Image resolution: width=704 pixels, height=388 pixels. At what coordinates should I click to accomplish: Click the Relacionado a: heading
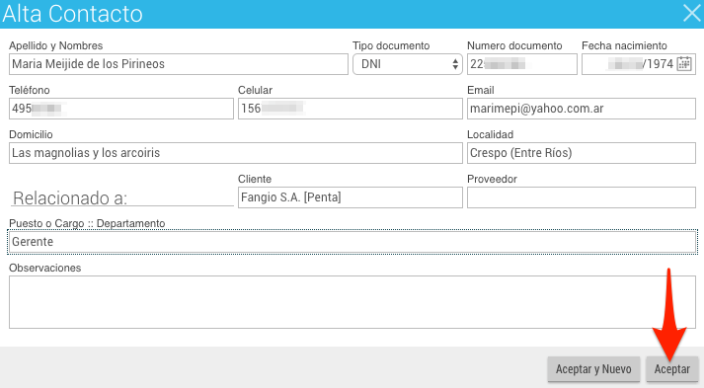click(x=70, y=198)
